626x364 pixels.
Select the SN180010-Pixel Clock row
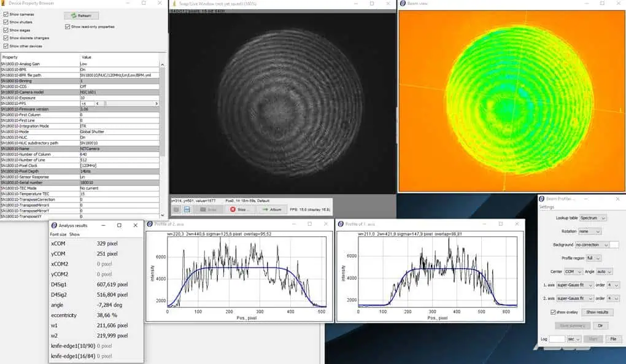tap(80, 166)
